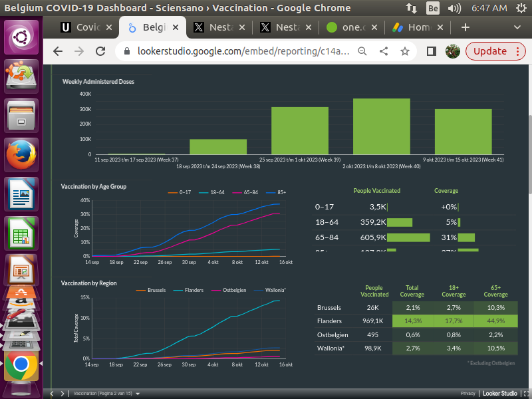Open Firefox from the Ubuntu dock
The height and width of the screenshot is (399, 532).
click(x=21, y=155)
